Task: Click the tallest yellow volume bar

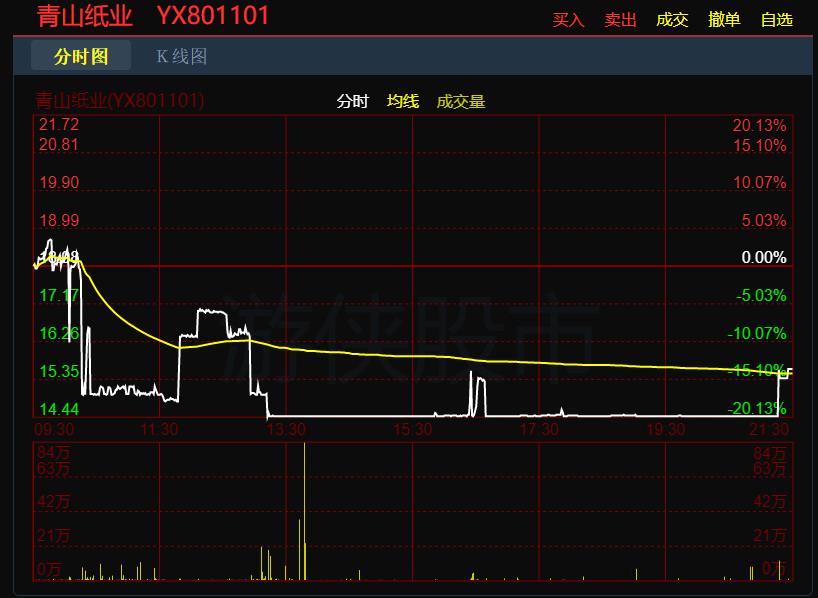Action: [305, 511]
